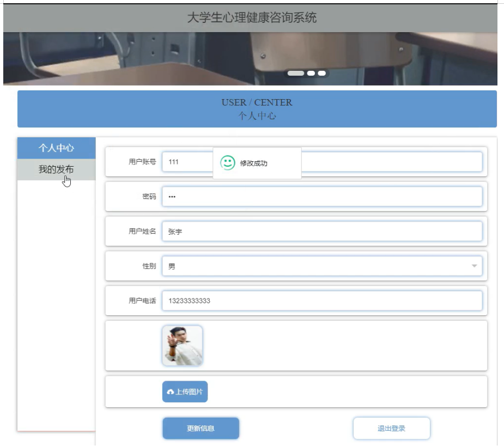Click the 大学生心理健康咨询系统 title
The image size is (504, 446).
tap(252, 17)
